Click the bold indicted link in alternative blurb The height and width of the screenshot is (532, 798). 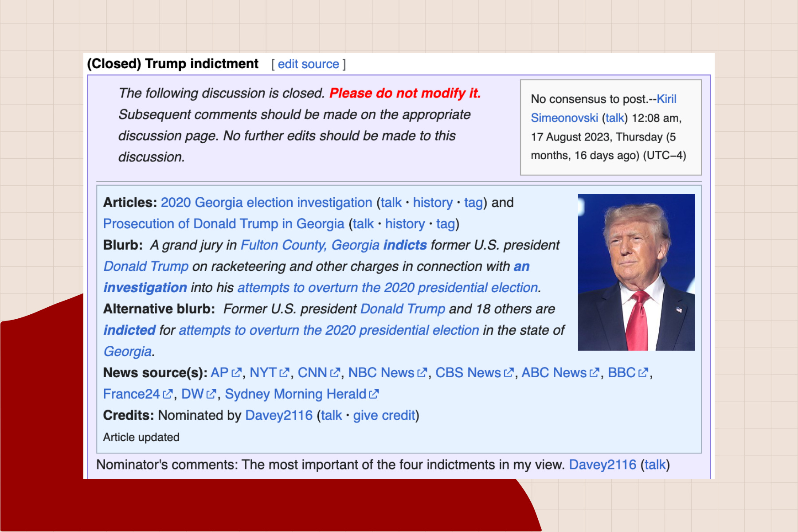pyautogui.click(x=129, y=330)
